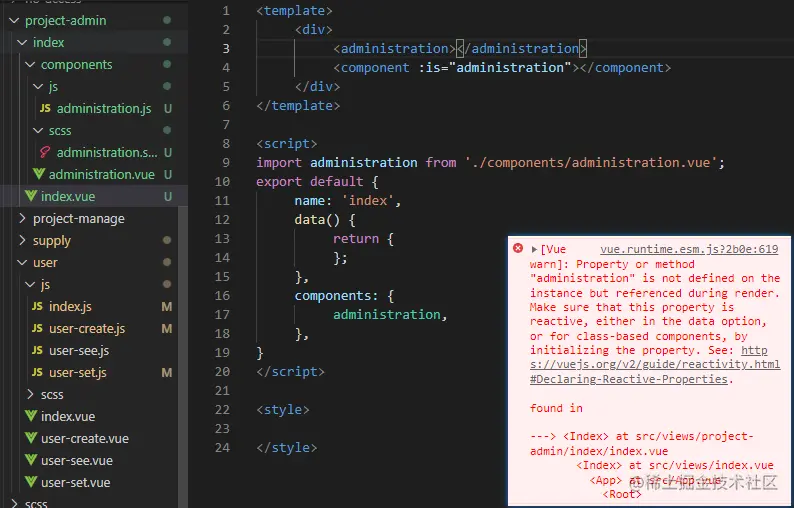
Task: Click 'data() {' on line 12
Action: (325, 219)
